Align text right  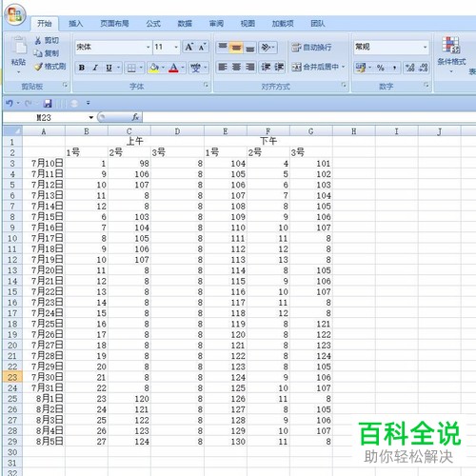(250, 67)
